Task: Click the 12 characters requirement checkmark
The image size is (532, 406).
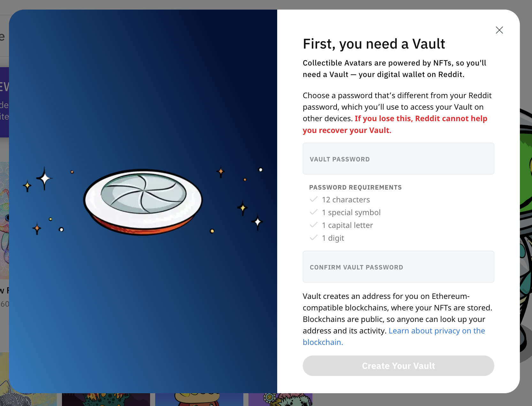Action: point(314,199)
